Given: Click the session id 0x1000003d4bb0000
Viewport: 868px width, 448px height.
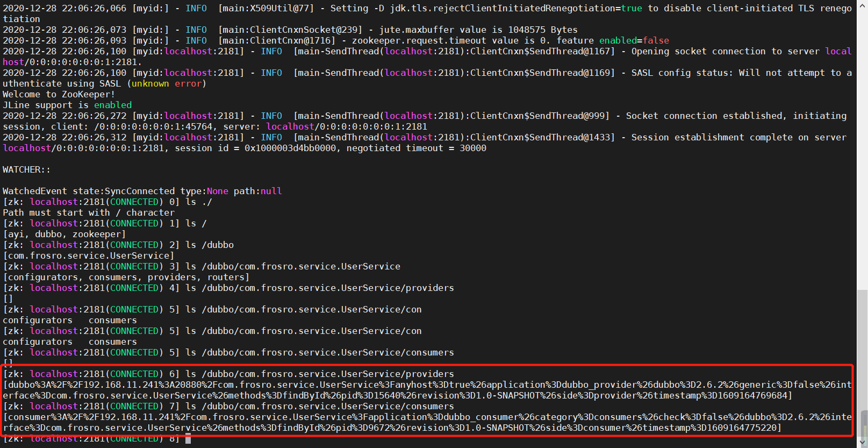Looking at the screenshot, I should point(290,148).
